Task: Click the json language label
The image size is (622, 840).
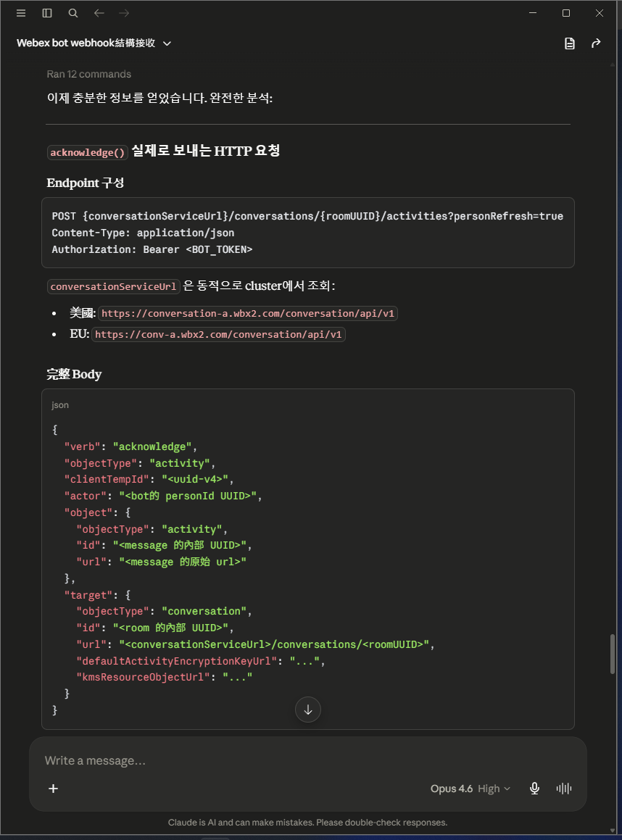Action: tap(60, 405)
